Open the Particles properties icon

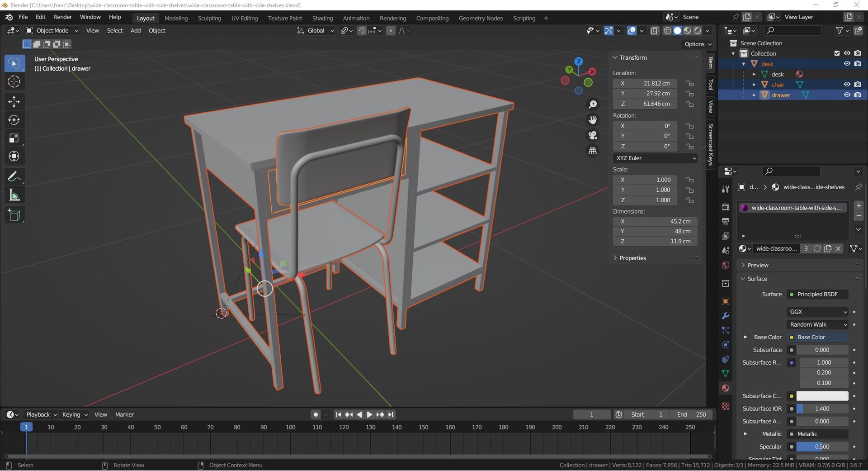(726, 330)
